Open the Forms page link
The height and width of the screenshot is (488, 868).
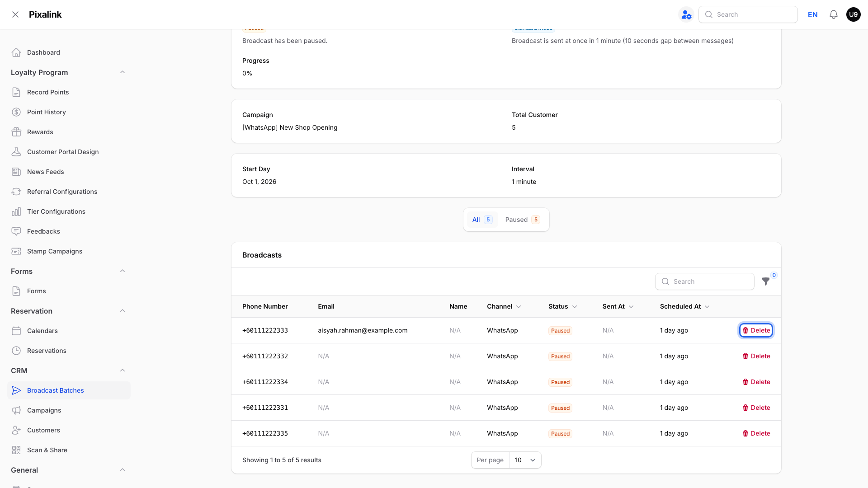pyautogui.click(x=69, y=291)
